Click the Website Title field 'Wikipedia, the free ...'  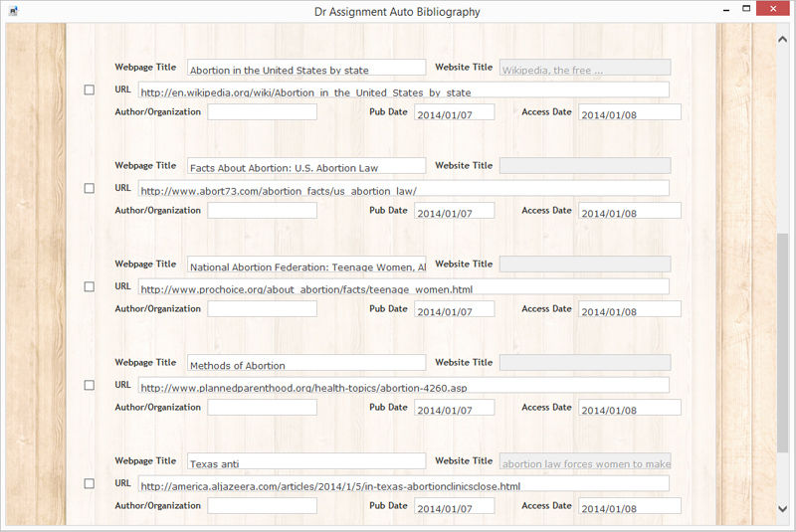pos(585,68)
